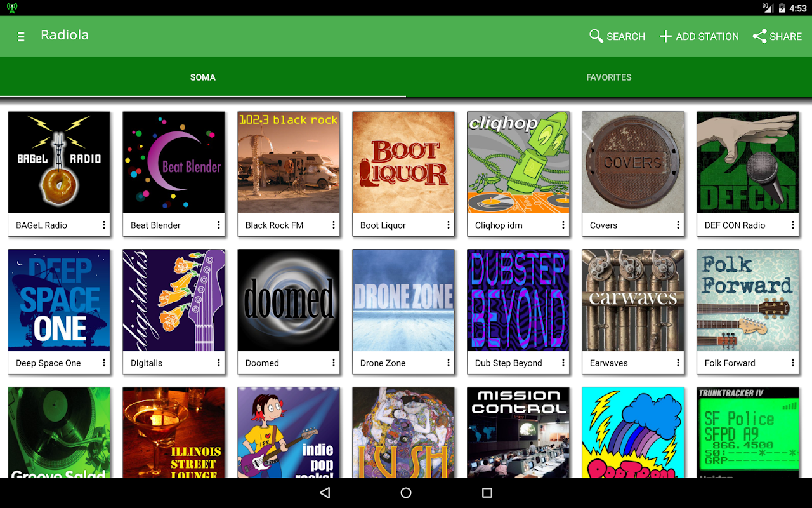
Task: Tap the Share button
Action: (777, 36)
